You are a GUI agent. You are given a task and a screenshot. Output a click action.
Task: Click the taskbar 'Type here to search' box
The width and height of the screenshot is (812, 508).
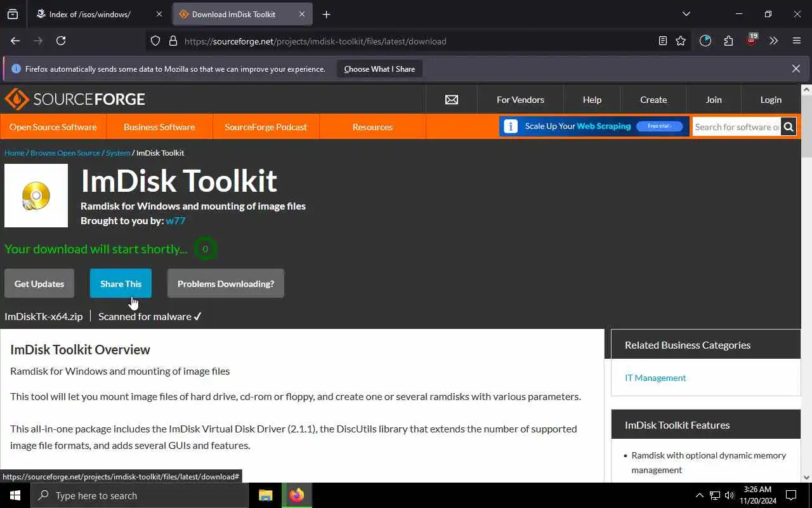(140, 495)
